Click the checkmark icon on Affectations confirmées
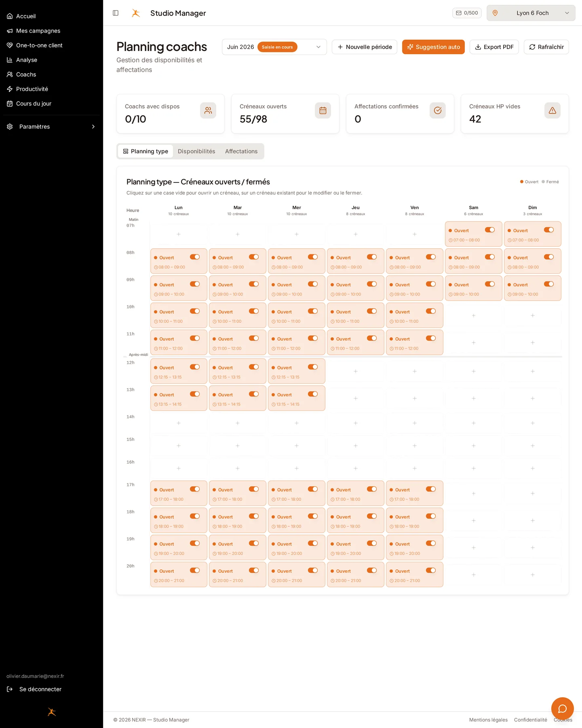Image resolution: width=582 pixels, height=728 pixels. pos(438,110)
